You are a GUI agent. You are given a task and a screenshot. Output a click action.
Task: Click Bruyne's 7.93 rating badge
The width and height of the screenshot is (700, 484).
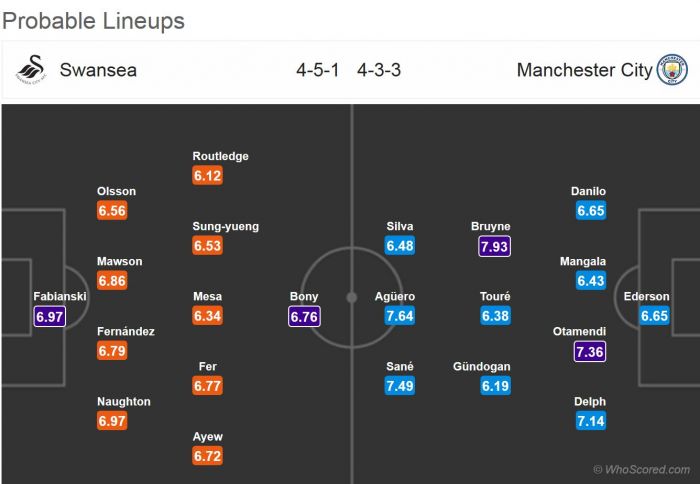[494, 246]
